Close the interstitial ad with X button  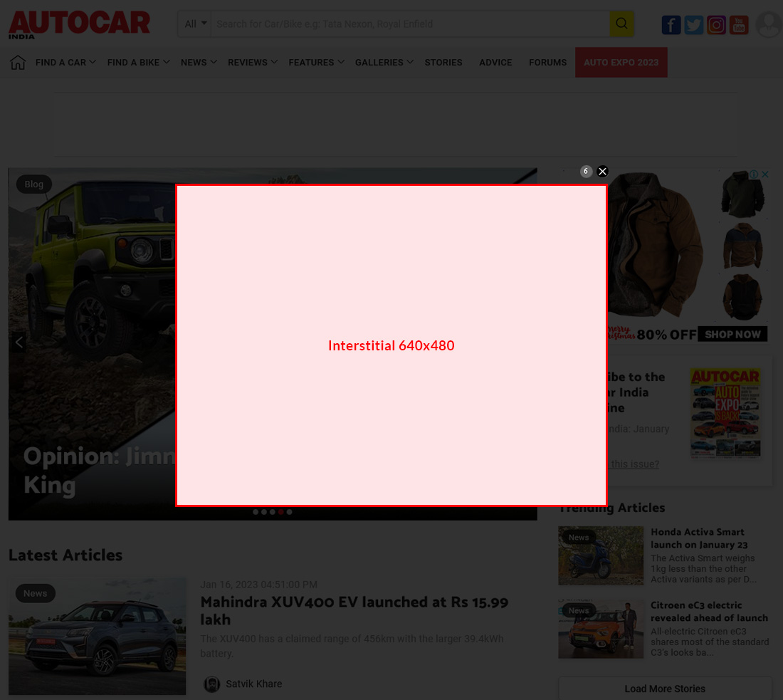(x=602, y=172)
